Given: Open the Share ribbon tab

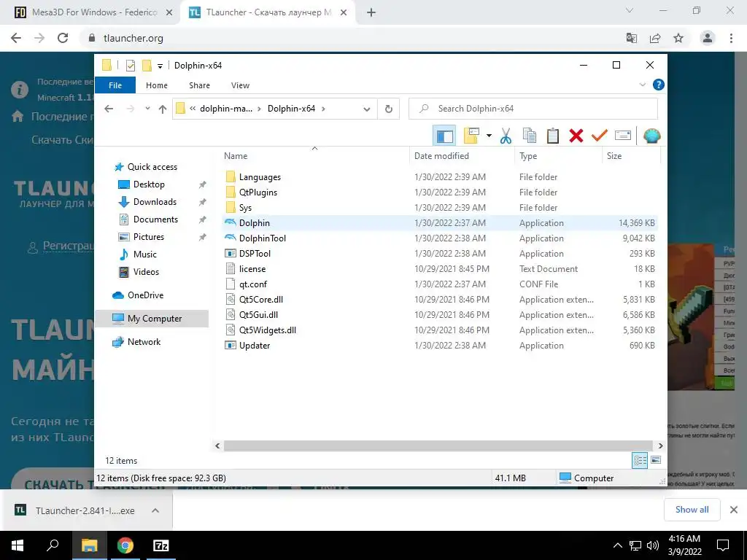Looking at the screenshot, I should 199,85.
